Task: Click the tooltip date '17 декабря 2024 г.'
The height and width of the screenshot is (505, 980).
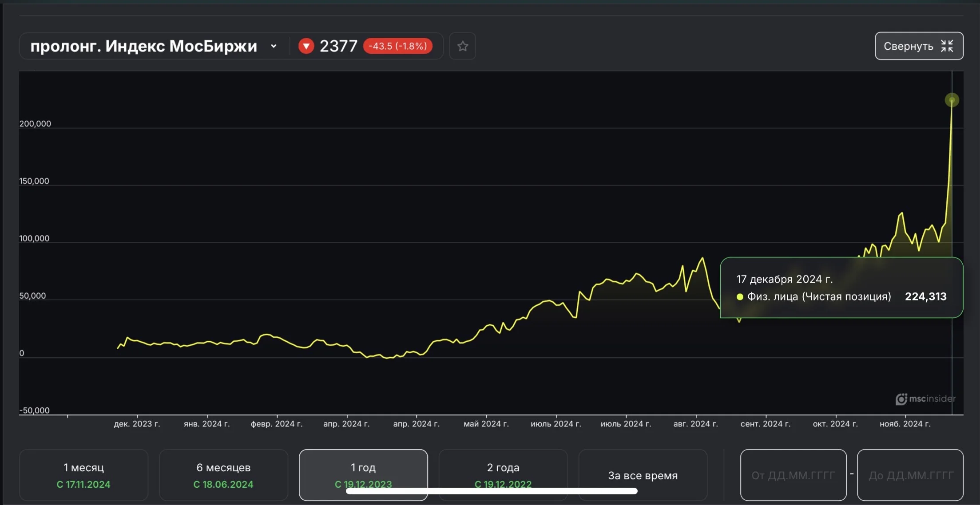Action: 785,279
